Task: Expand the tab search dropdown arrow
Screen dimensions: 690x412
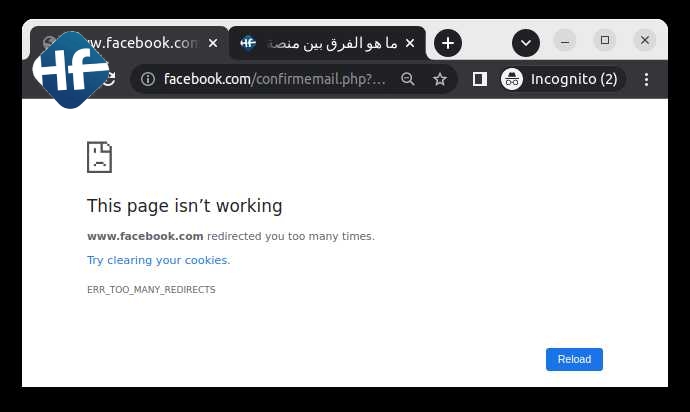Action: click(526, 43)
